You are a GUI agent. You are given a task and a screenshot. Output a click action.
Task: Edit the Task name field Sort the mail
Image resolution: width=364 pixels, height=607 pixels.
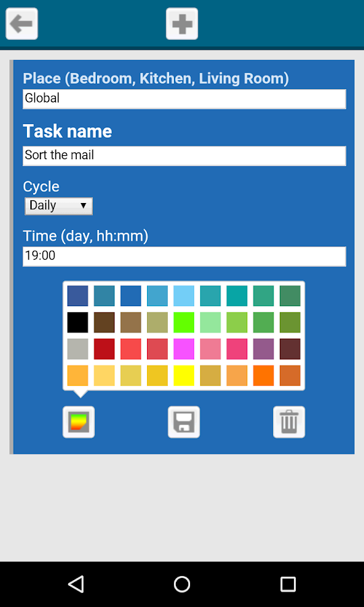[184, 156]
